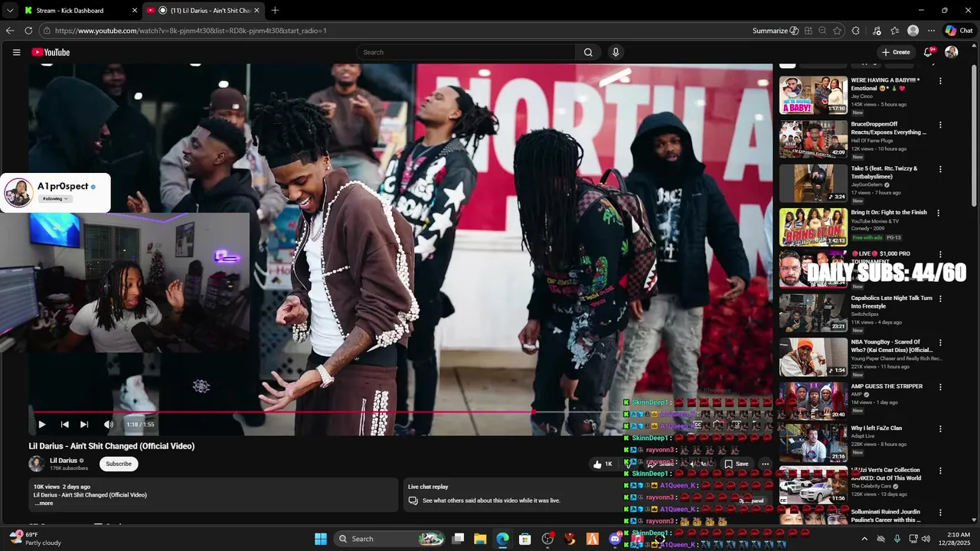Go to the YouTube home logo

[x=51, y=52]
